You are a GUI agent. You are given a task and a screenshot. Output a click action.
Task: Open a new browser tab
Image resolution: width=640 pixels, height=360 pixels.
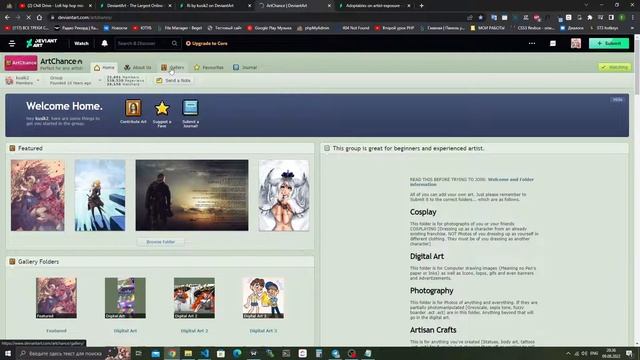coord(422,6)
